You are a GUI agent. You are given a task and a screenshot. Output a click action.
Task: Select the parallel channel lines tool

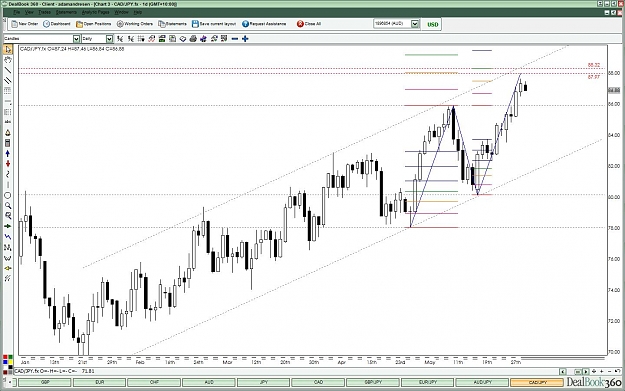tap(8, 81)
